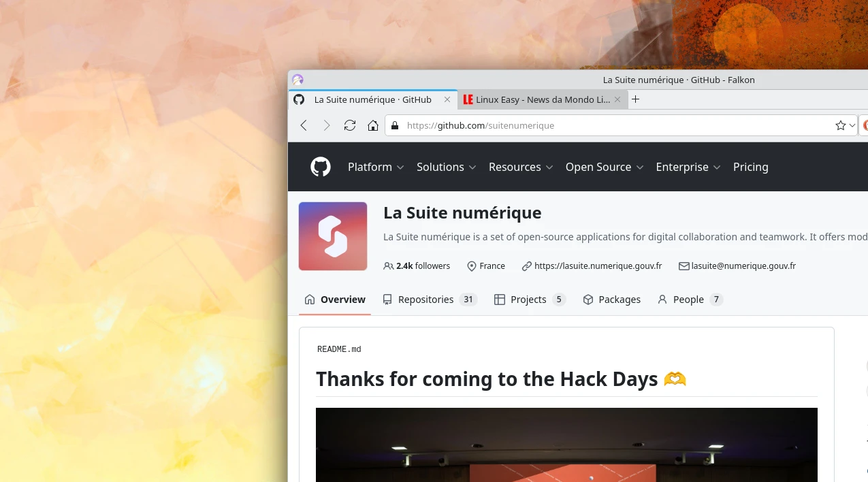The width and height of the screenshot is (868, 482).
Task: Open the People tab
Action: (x=688, y=300)
